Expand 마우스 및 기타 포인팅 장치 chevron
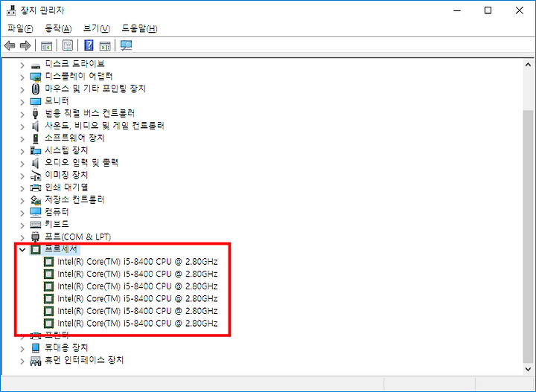 [x=22, y=90]
